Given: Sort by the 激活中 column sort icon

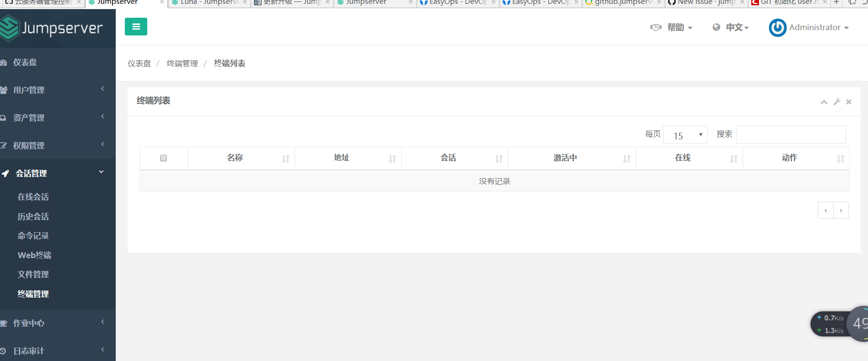Looking at the screenshot, I should [627, 158].
